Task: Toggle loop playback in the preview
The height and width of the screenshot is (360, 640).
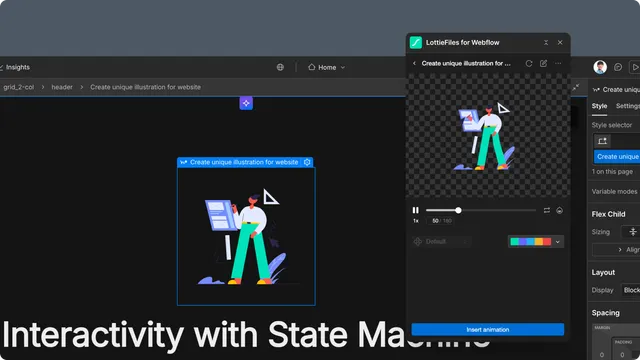Action: (x=547, y=210)
